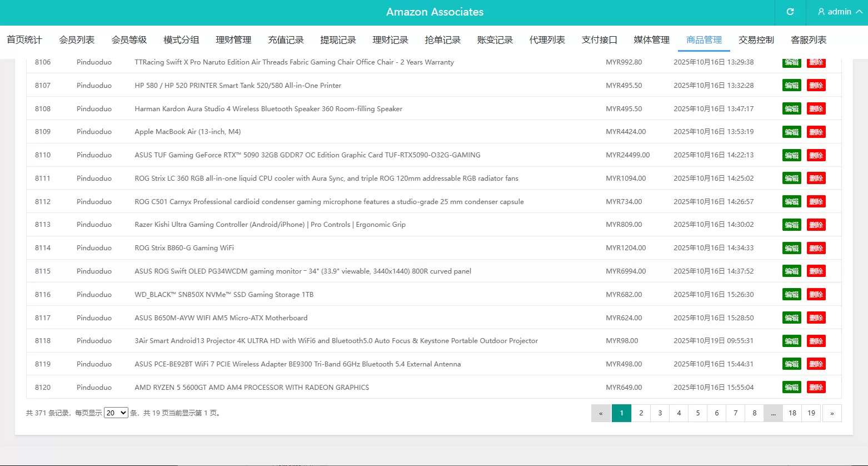
Task: Click the next page » arrow
Action: 832,413
